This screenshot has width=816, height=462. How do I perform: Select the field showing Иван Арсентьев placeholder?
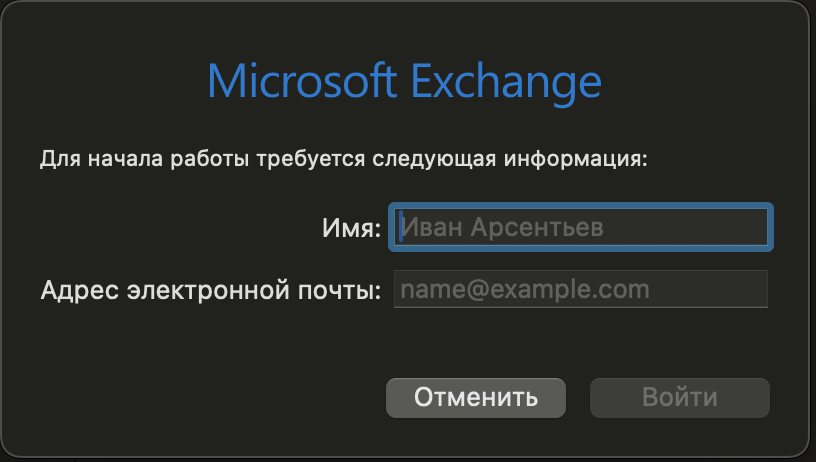pos(583,227)
